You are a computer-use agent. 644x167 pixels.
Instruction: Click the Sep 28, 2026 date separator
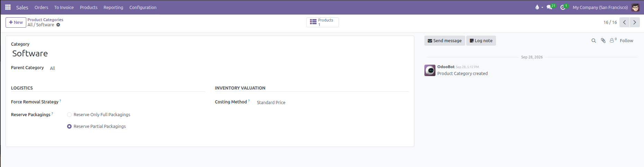tap(532, 57)
